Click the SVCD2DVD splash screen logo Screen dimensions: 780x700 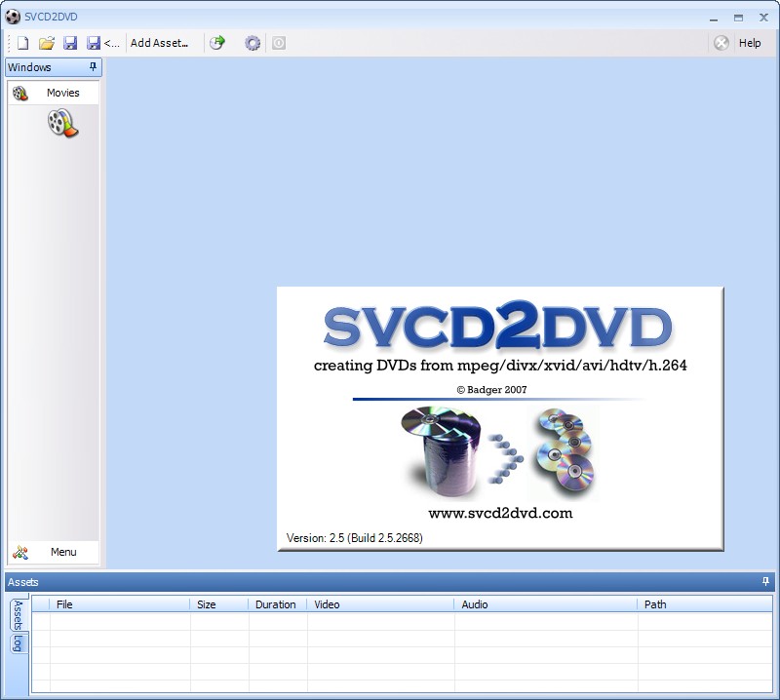pos(498,327)
